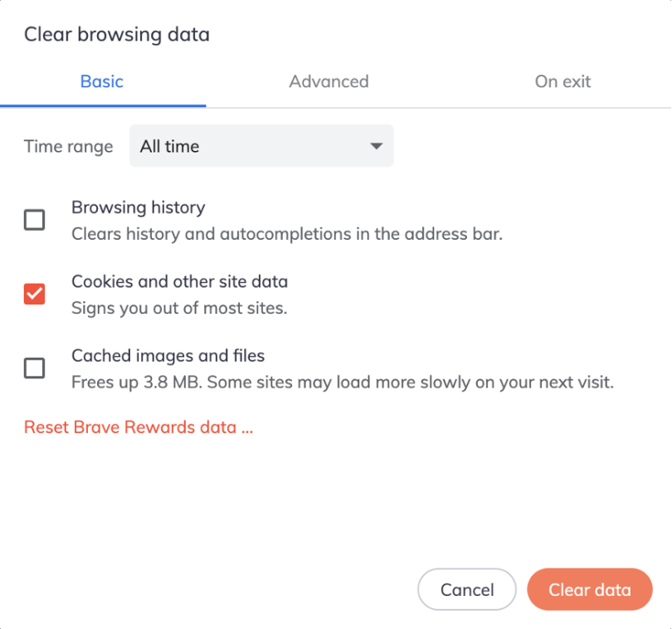Click the Clear data button
Viewport: 672px width, 629px height.
[x=590, y=589]
